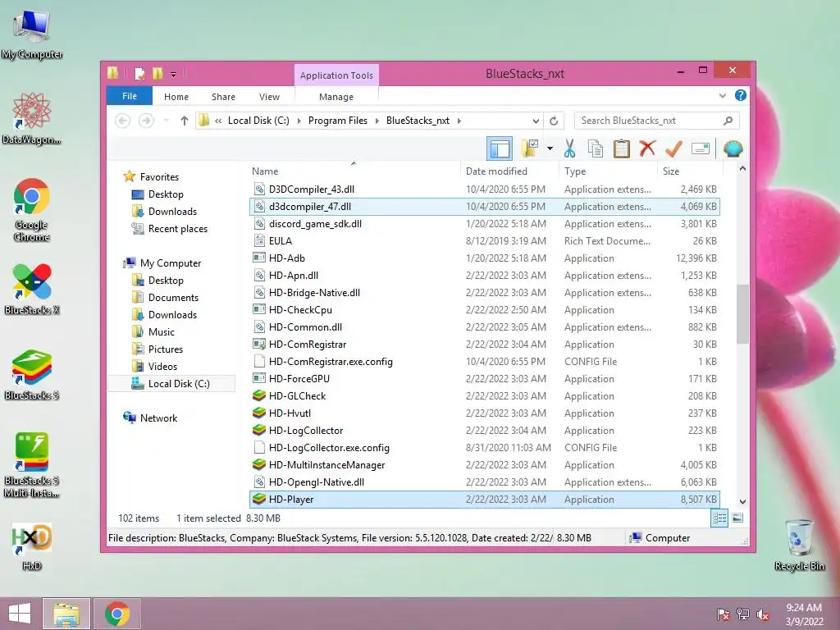Screen dimensions: 840x630
Task: Click the file list vertical scrollbar thumb
Action: 742,313
